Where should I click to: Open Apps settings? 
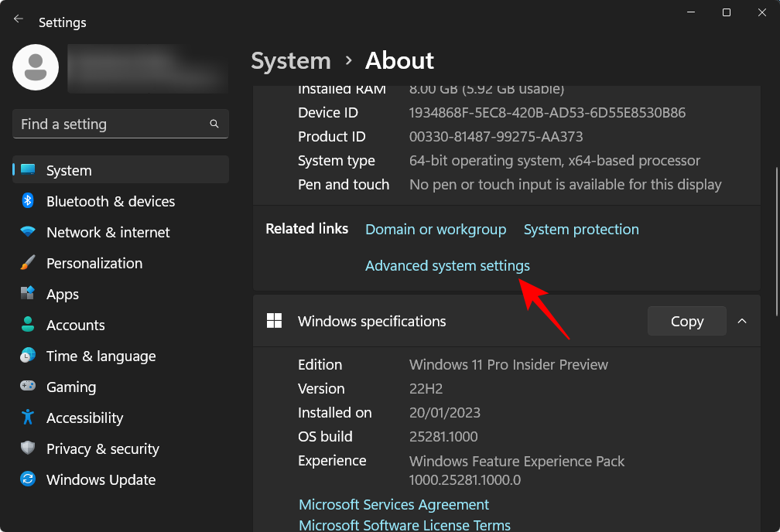click(x=62, y=294)
